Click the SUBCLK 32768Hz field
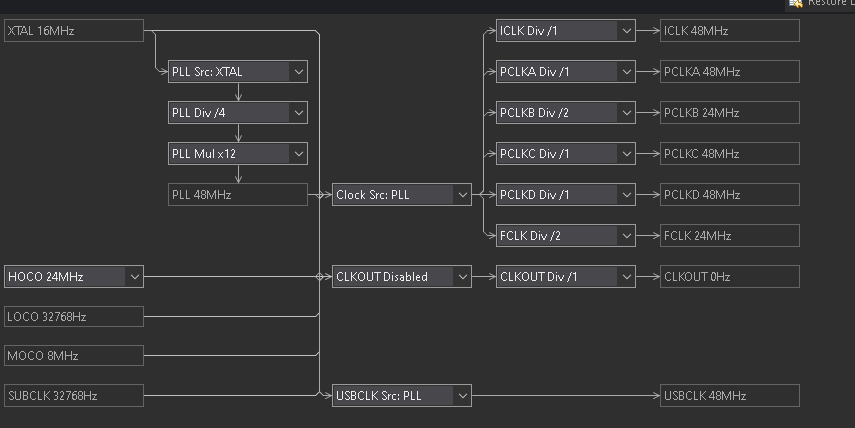 click(74, 396)
